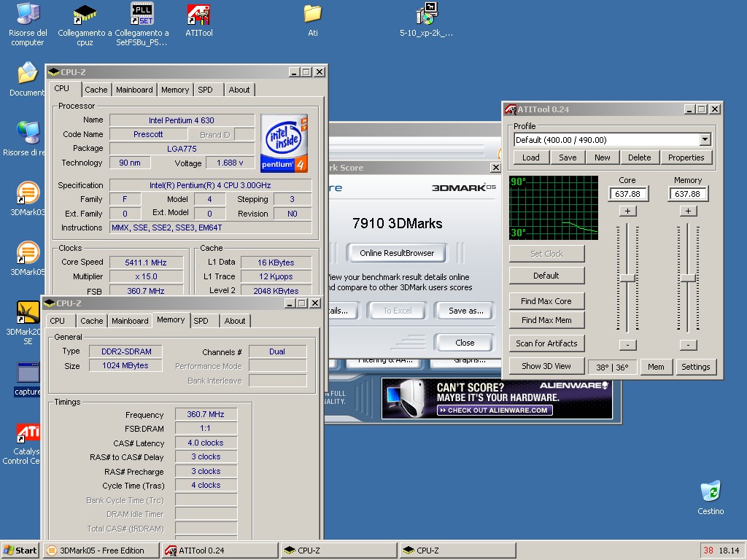
Task: Switch to Mainboard tab in CPU-Z memory window
Action: pyautogui.click(x=130, y=321)
